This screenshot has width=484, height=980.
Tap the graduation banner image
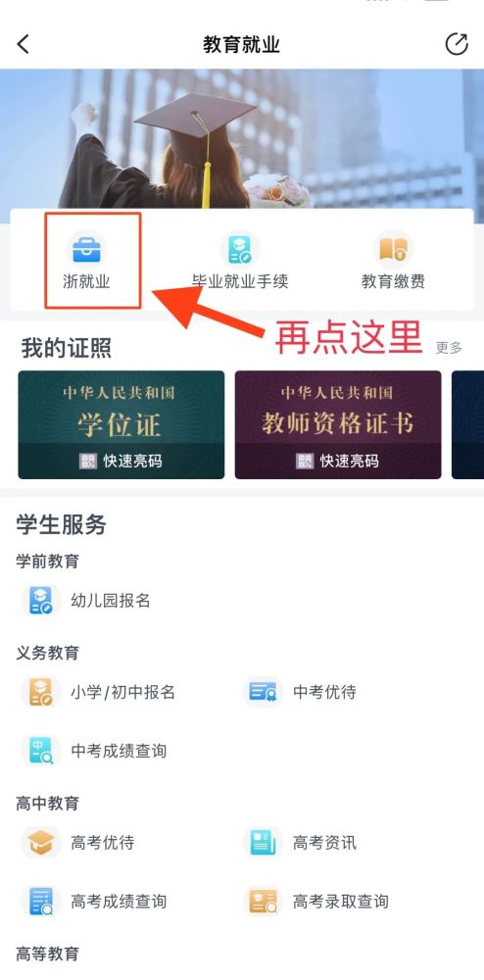[242, 139]
